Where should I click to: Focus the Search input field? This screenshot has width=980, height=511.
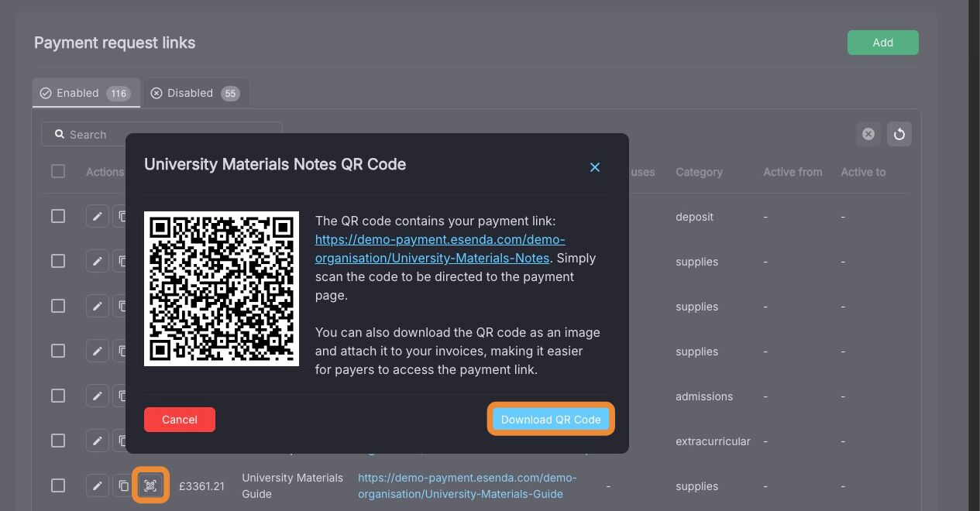click(x=162, y=135)
